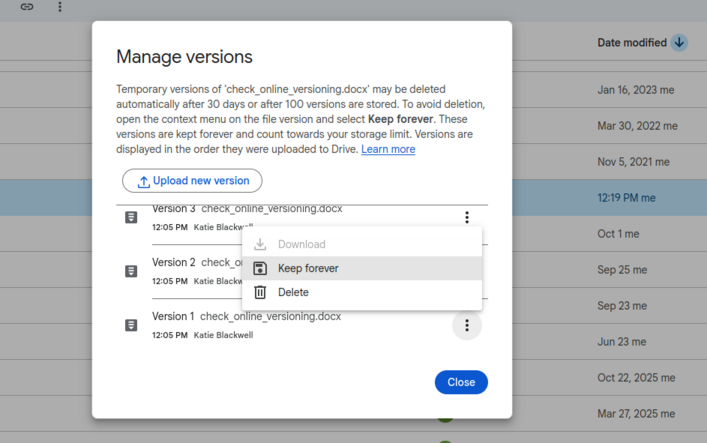This screenshot has height=443, width=707.
Task: Open Version 3 three-dot options menu
Action: click(467, 217)
